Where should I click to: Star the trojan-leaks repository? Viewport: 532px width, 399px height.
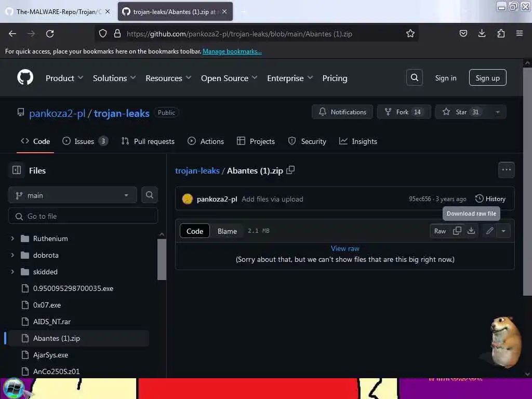462,112
